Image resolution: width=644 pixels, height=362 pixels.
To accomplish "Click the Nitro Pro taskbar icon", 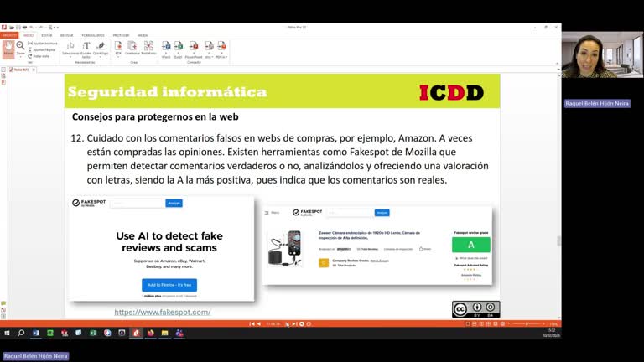I will point(136,333).
